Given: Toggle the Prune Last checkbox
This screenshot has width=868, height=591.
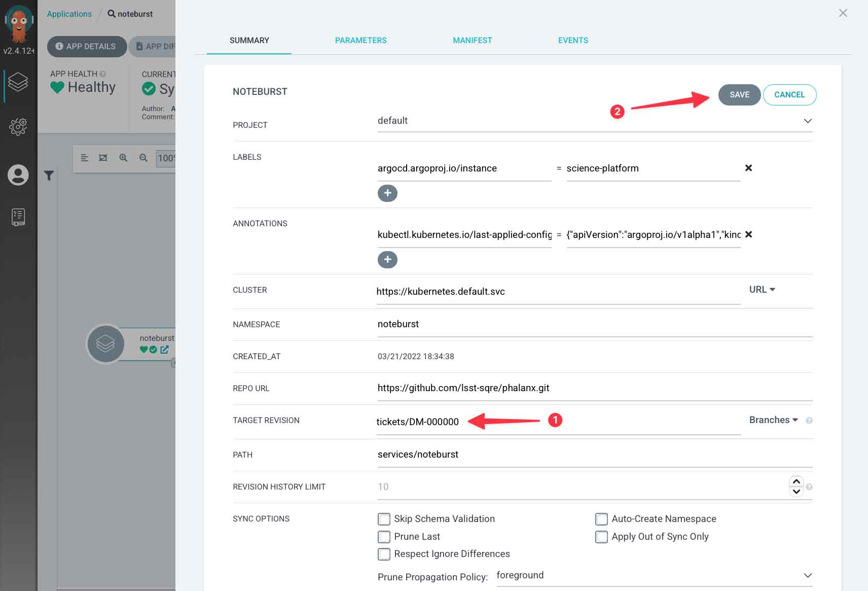Looking at the screenshot, I should pos(384,537).
